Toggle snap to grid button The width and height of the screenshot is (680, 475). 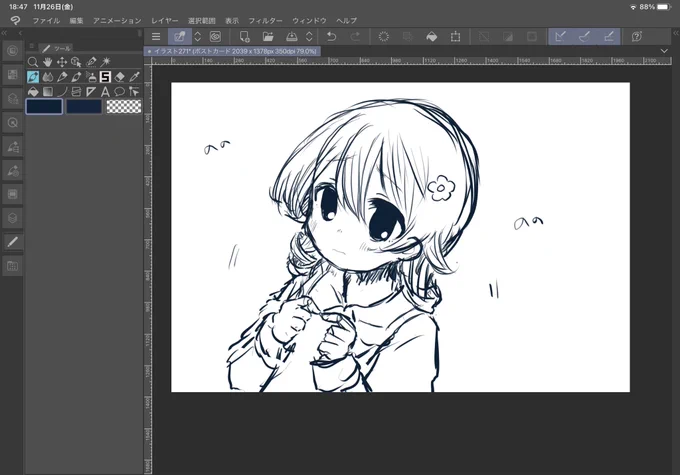608,36
